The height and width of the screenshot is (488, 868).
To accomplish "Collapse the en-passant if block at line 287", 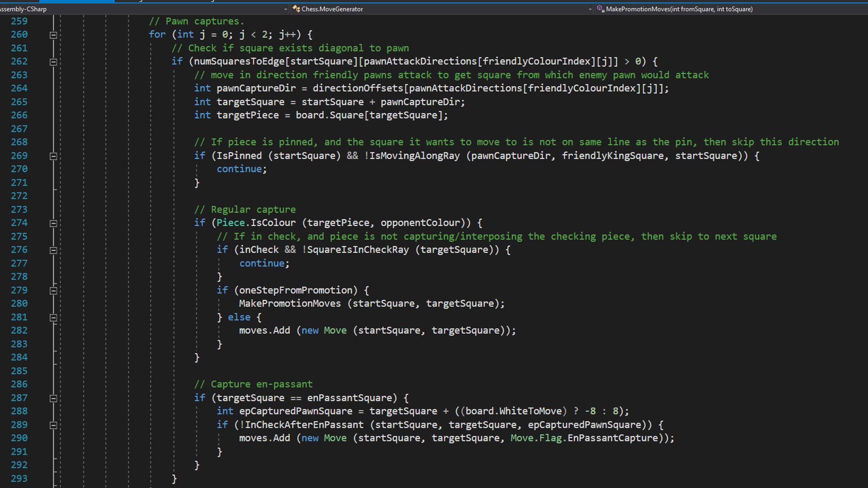I will coord(53,398).
